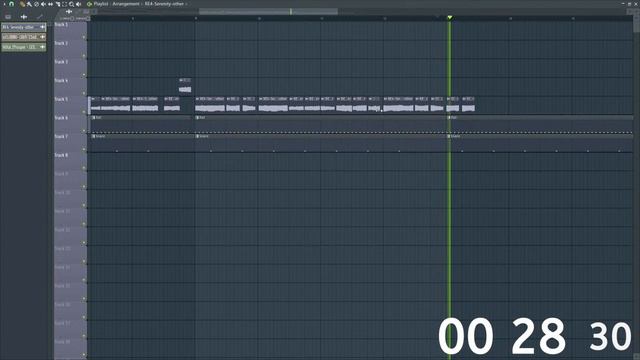Screen dimensions: 640x360
Task: Select MIDI Player clip in the picker
Action: tap(24, 47)
